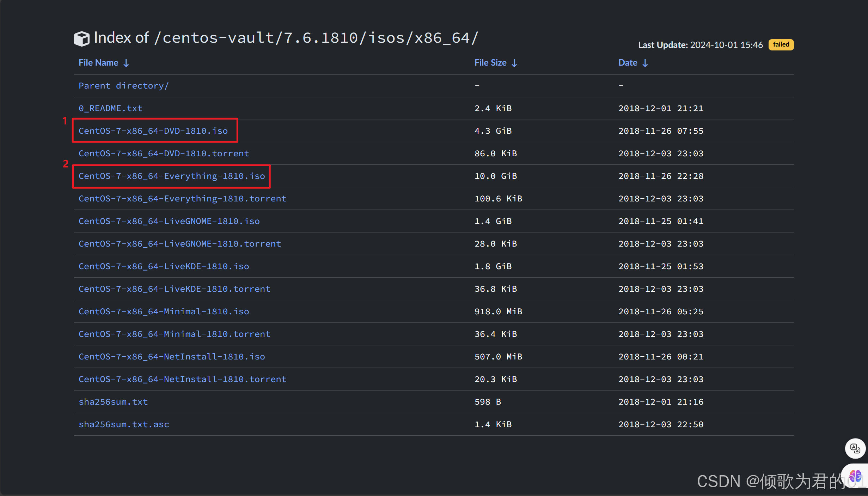Click the Date sort arrow
Screen dimensions: 868x496
(645, 63)
